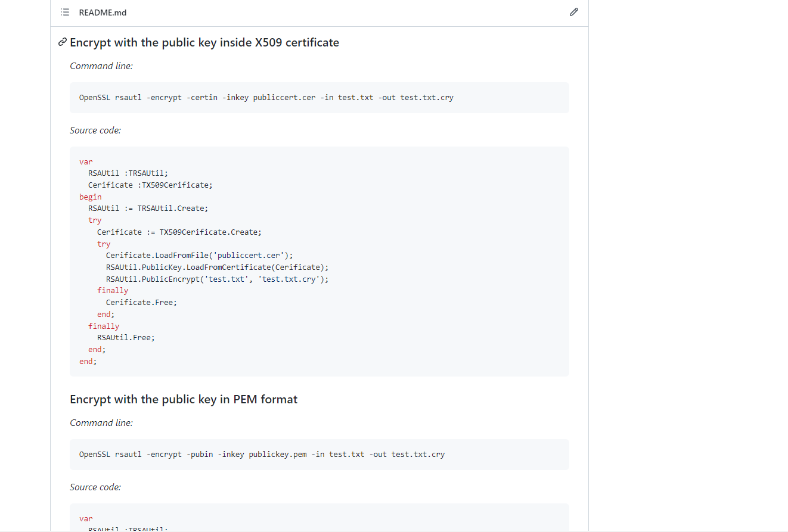This screenshot has width=788, height=532.
Task: Click the Certificate.Free code line
Action: [x=141, y=302]
